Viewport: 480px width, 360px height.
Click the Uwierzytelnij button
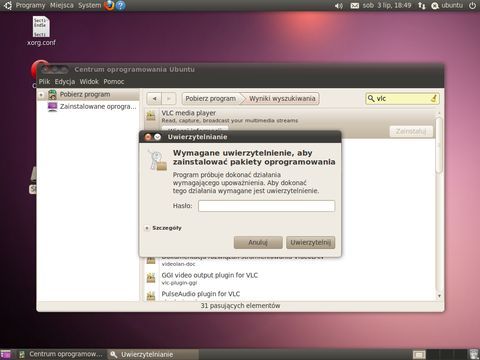click(310, 242)
